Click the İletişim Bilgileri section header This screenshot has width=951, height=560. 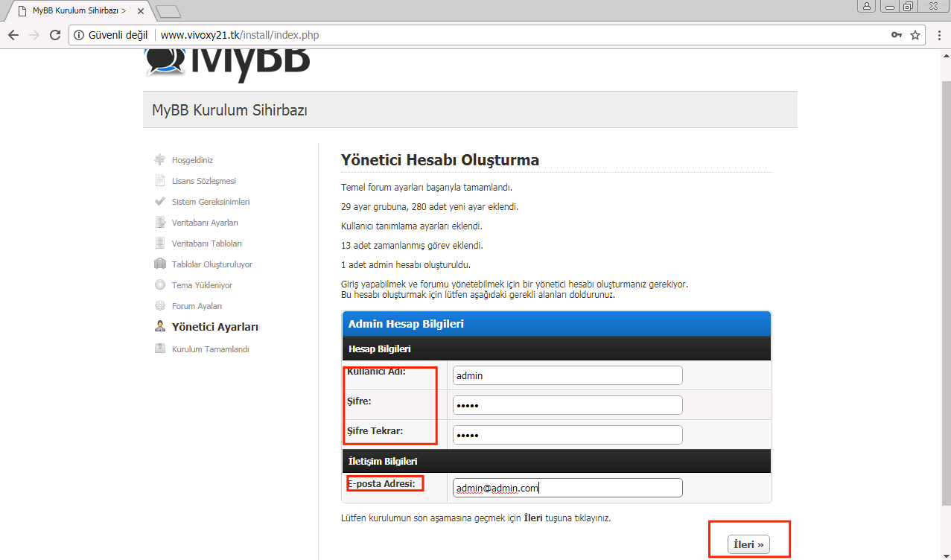pos(556,461)
